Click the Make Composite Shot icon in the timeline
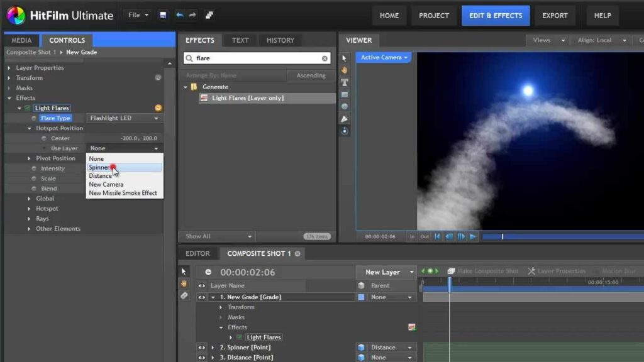 452,270
